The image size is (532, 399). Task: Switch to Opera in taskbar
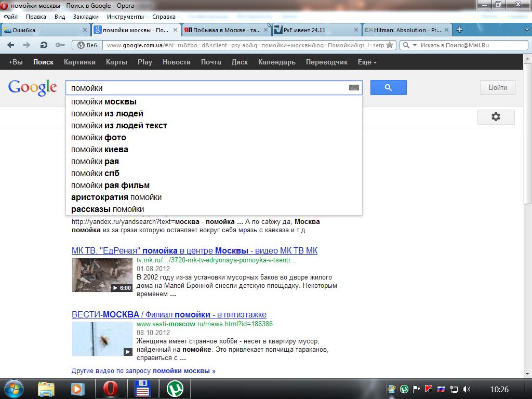pyautogui.click(x=110, y=389)
